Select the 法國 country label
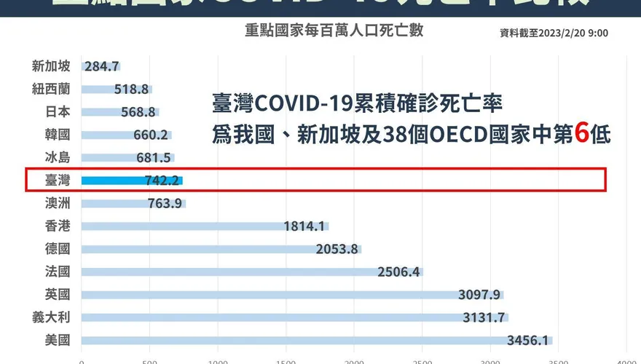This screenshot has height=364, width=641. tap(58, 272)
